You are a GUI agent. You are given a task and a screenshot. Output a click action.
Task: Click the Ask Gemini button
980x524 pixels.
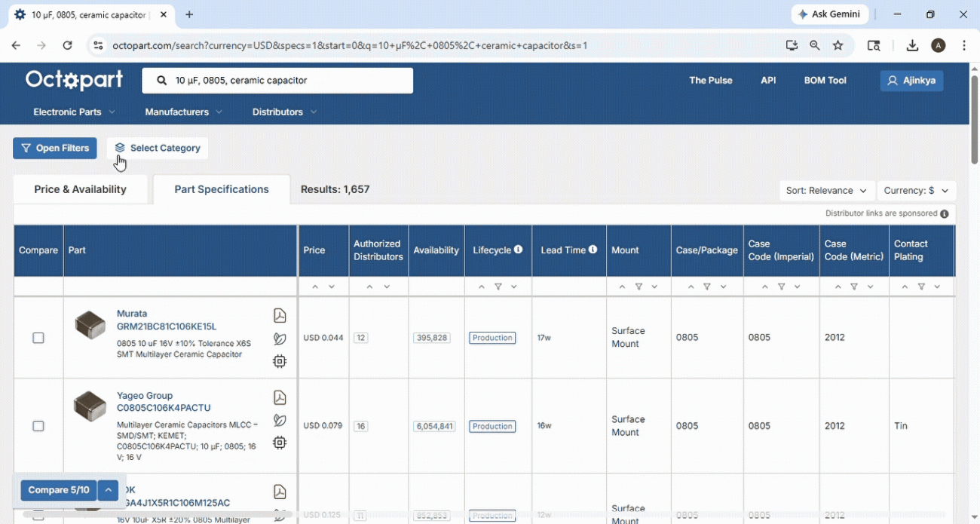[x=830, y=14]
